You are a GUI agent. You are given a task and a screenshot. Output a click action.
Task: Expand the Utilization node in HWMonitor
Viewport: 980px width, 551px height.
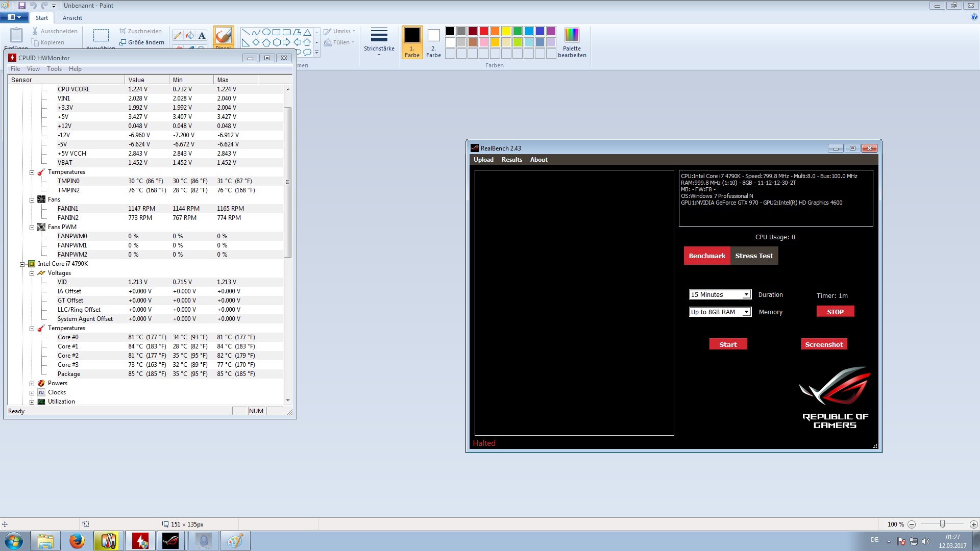click(32, 402)
